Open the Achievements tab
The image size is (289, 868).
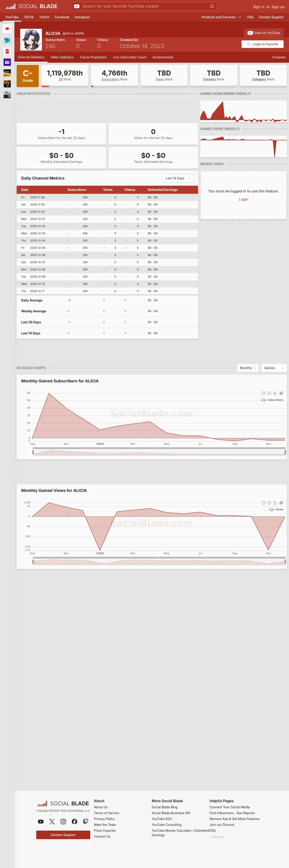163,57
